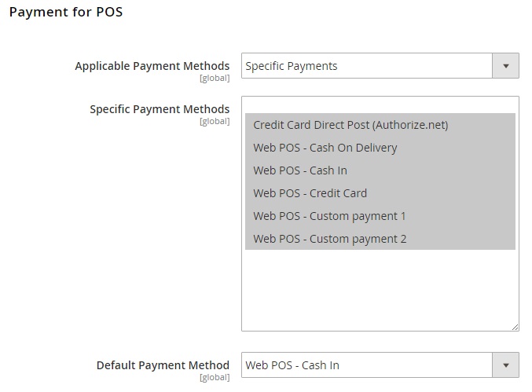This screenshot has width=532, height=392.
Task: Click the resize handle of the multiselect box
Action: pyautogui.click(x=515, y=328)
